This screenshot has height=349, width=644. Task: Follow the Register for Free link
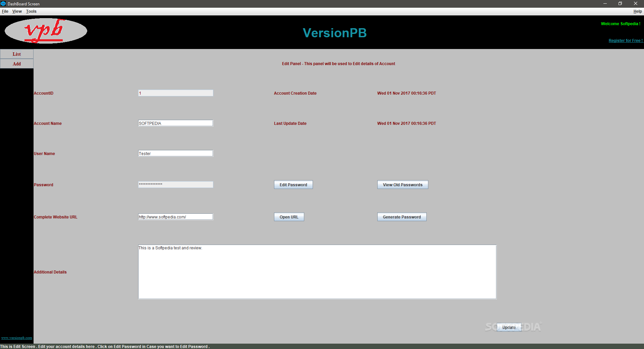(626, 41)
